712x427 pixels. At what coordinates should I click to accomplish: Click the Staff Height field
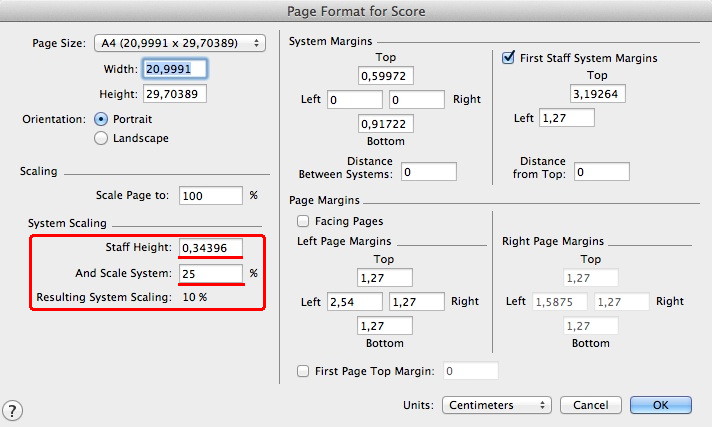211,247
